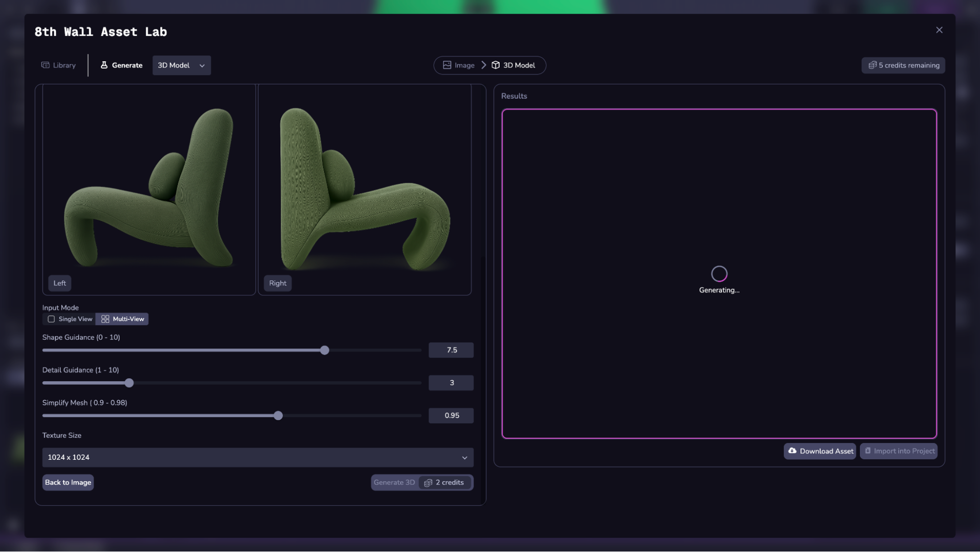Click the Image step icon in breadcrumb
Image resolution: width=980 pixels, height=552 pixels.
pos(447,65)
